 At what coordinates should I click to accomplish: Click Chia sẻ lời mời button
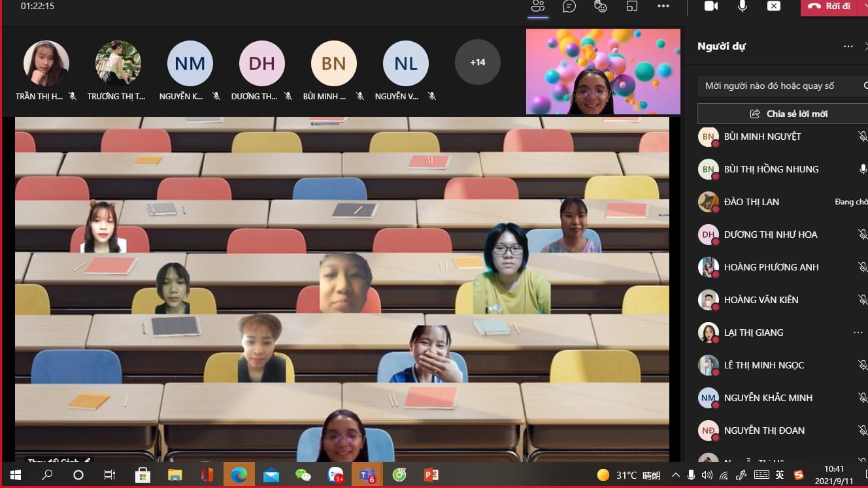coord(788,114)
